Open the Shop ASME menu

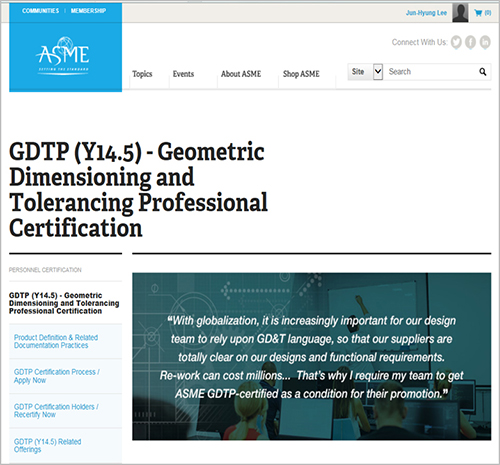(x=301, y=74)
